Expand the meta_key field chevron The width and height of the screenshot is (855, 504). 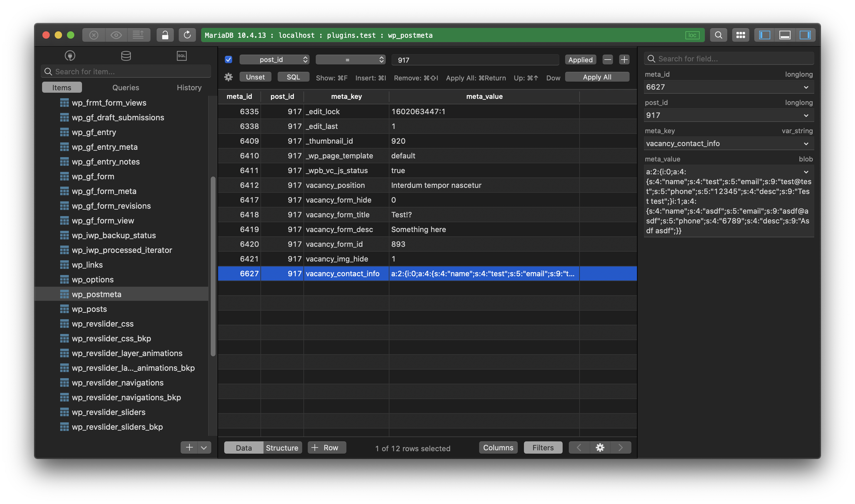point(806,144)
